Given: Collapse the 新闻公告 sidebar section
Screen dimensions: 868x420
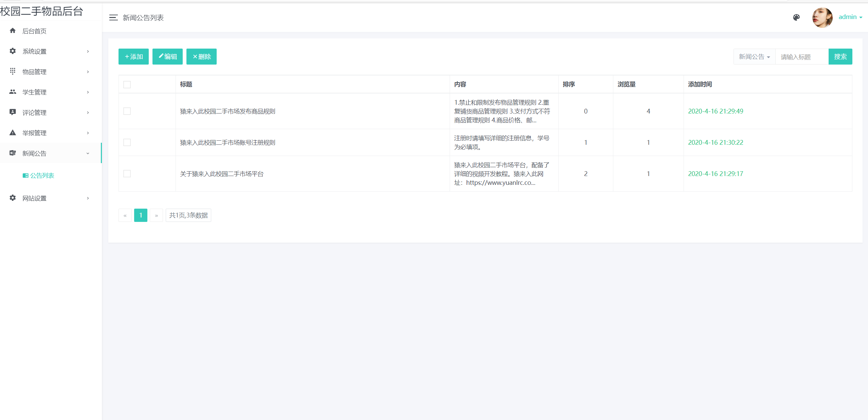Looking at the screenshot, I should point(88,153).
